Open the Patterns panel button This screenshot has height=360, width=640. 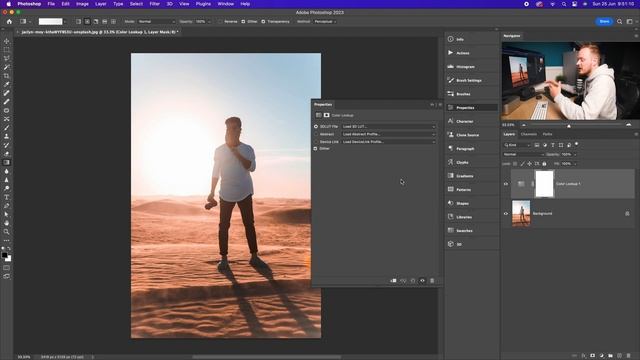471,189
